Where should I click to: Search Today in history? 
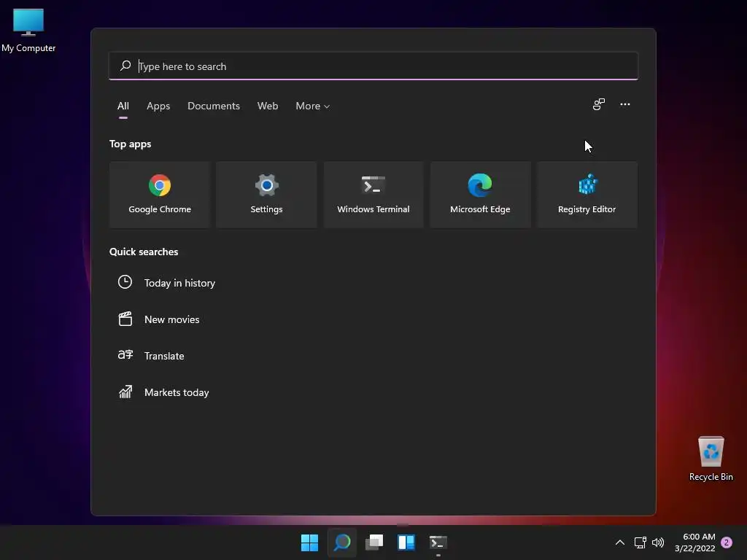[x=179, y=283]
